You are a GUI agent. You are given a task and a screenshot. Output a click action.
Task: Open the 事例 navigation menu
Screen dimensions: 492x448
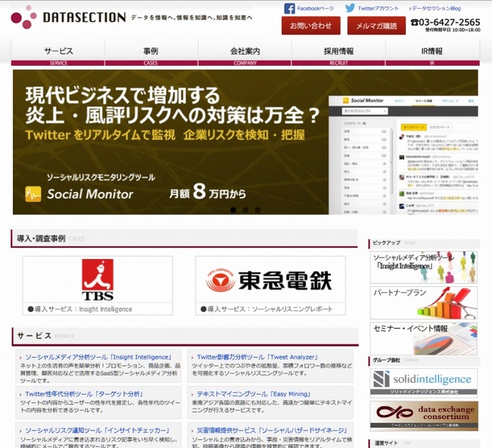point(151,53)
